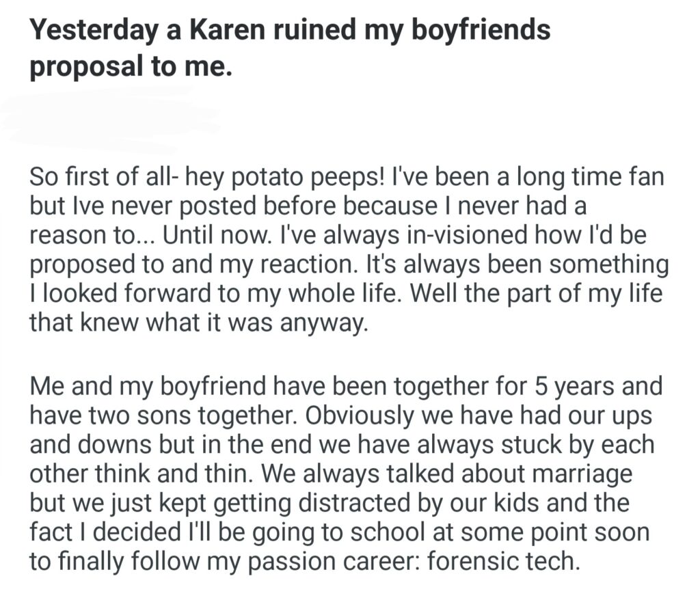Click the post title about Karen ruining proposal
Viewport: 700px width, 600px height.
pos(291,49)
